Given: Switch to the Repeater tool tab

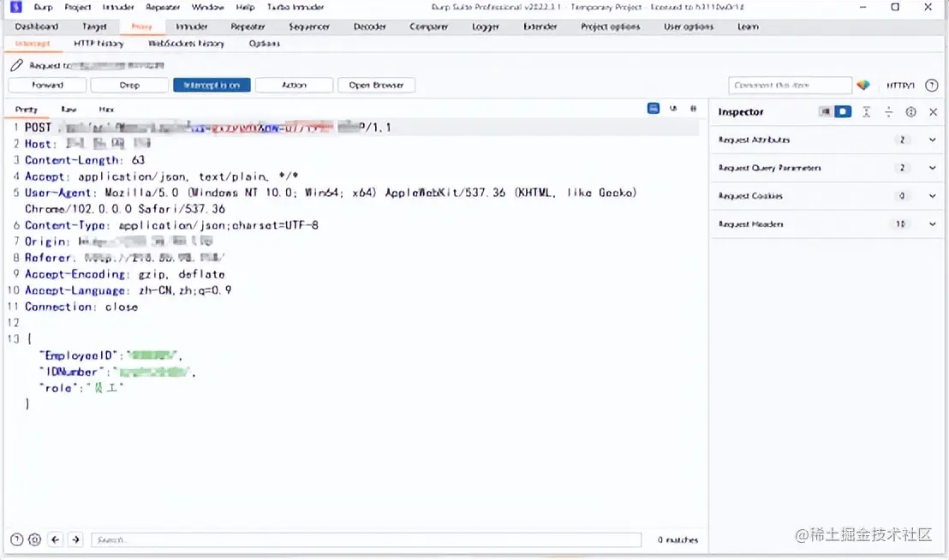Looking at the screenshot, I should [x=248, y=27].
